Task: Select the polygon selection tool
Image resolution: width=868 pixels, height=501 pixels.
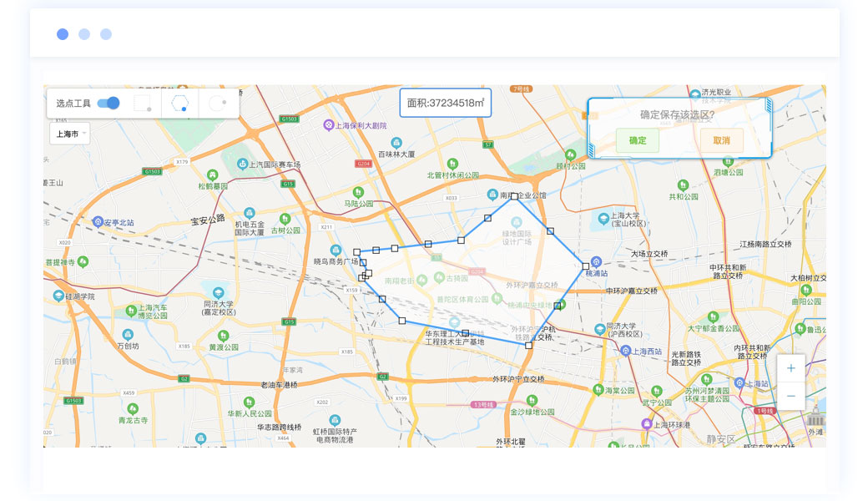Action: 180,103
